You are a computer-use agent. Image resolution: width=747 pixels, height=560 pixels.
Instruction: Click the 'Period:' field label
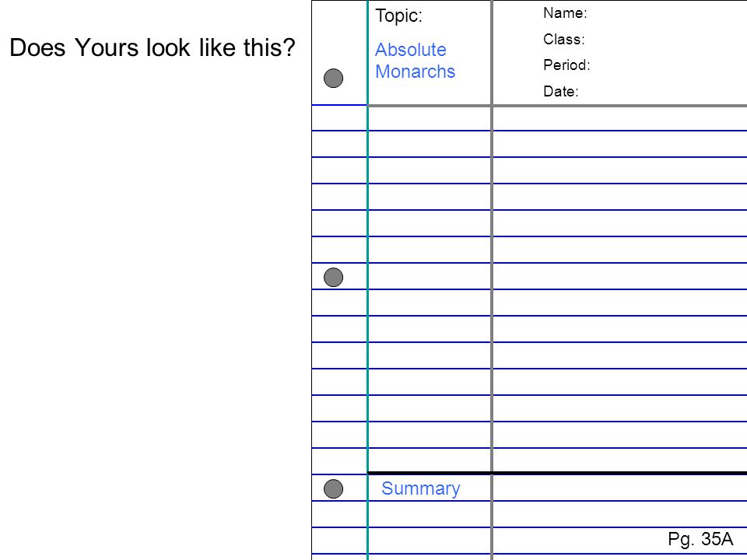click(566, 65)
